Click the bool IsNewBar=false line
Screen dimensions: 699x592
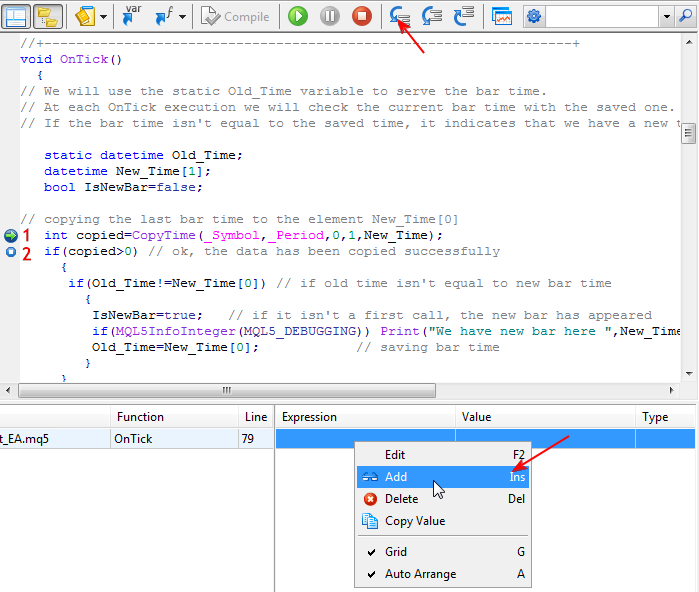(x=123, y=187)
